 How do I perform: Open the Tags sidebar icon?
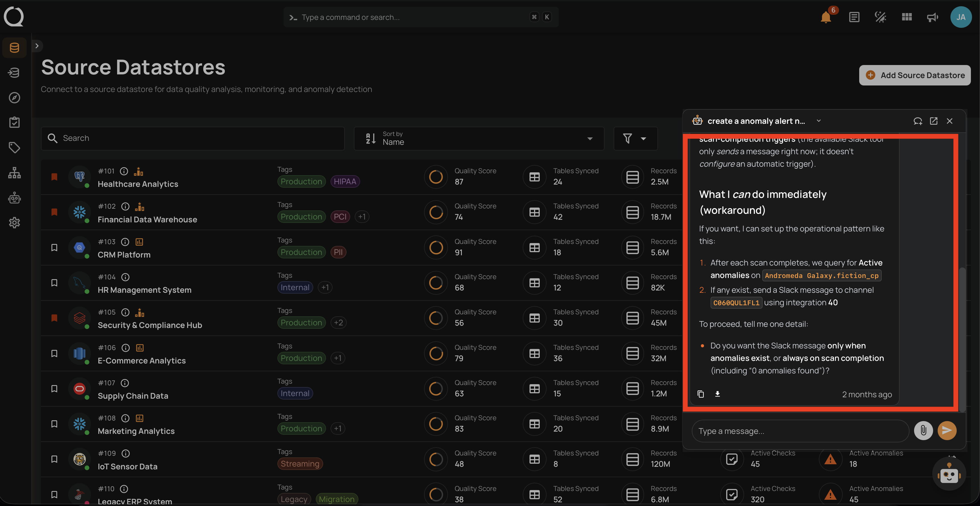(x=14, y=147)
